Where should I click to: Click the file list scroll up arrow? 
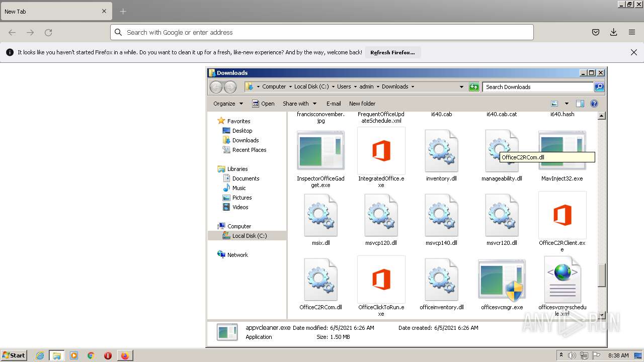(601, 116)
